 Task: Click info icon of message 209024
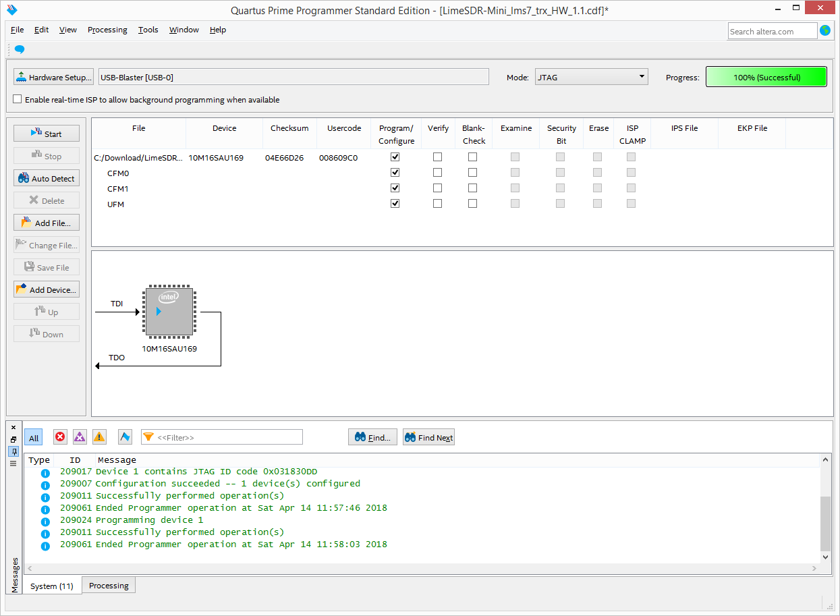pos(45,522)
